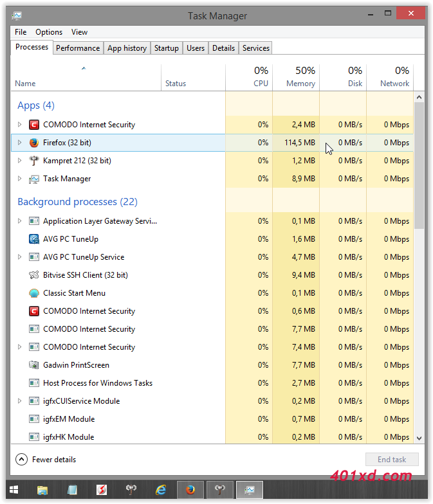Image resolution: width=433 pixels, height=504 pixels.
Task: Select the Bitvise SSH Client (32 bit) row
Action: click(212, 275)
